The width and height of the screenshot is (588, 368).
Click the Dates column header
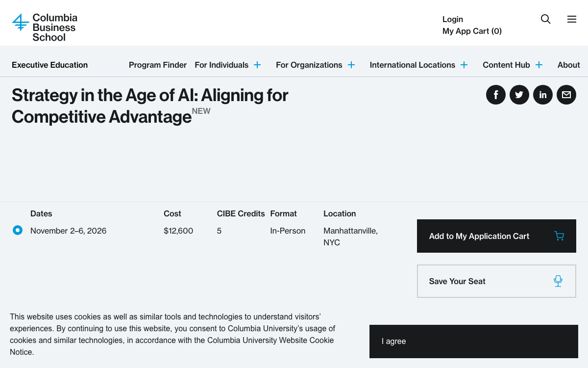pos(41,213)
